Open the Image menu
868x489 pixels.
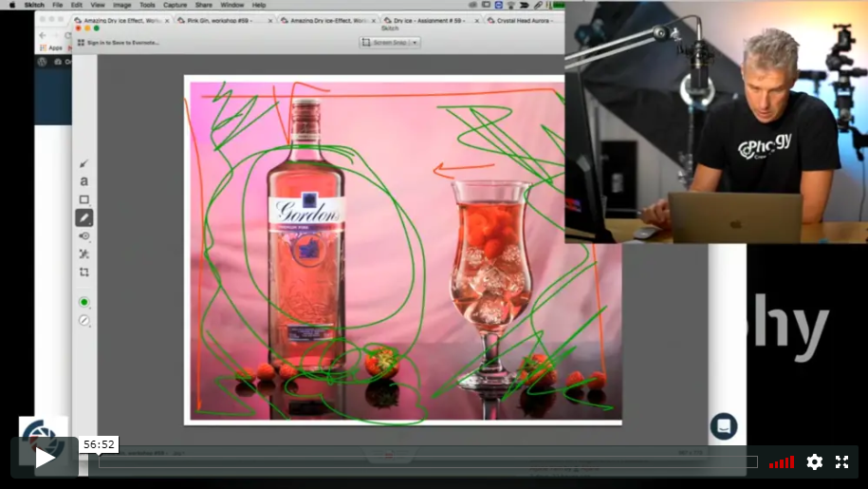(x=121, y=5)
